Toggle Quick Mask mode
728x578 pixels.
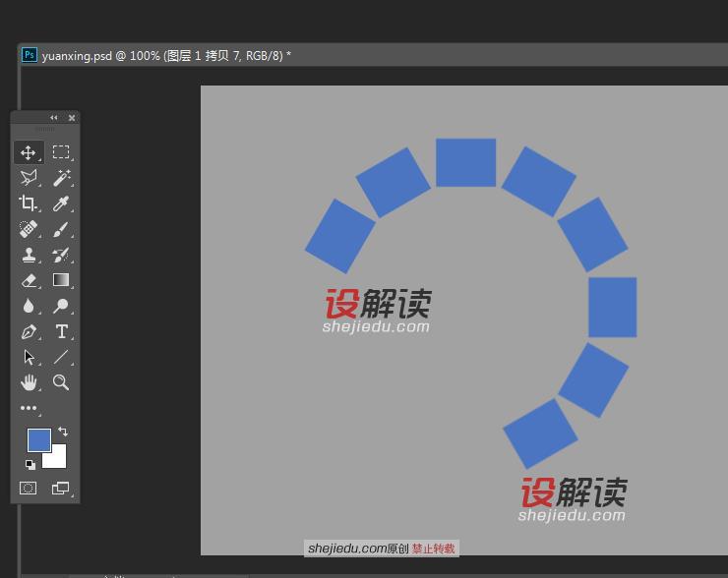click(28, 488)
